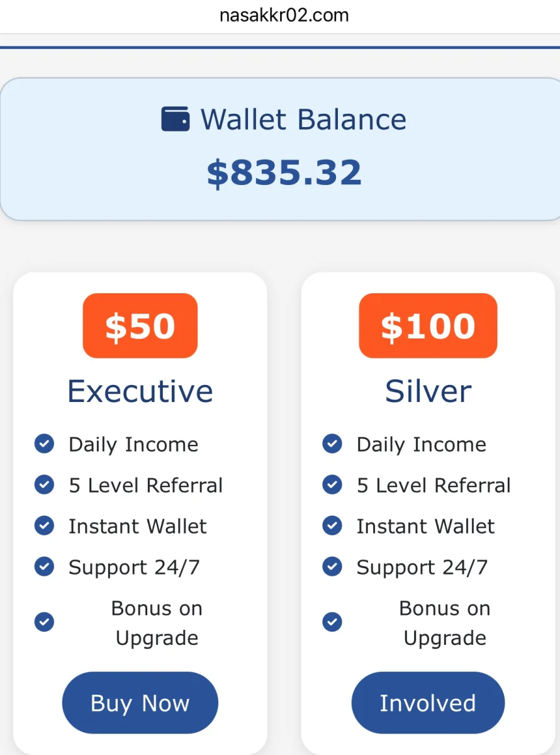This screenshot has width=560, height=755.
Task: Click the Bonus on Upgrade checkmark in Silver
Action: tap(332, 622)
